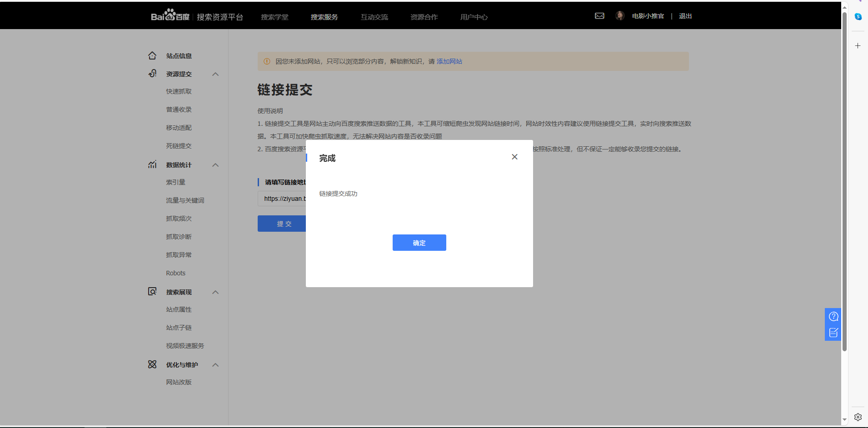
Task: Click the feedback pencil icon on right edge
Action: coord(833,333)
